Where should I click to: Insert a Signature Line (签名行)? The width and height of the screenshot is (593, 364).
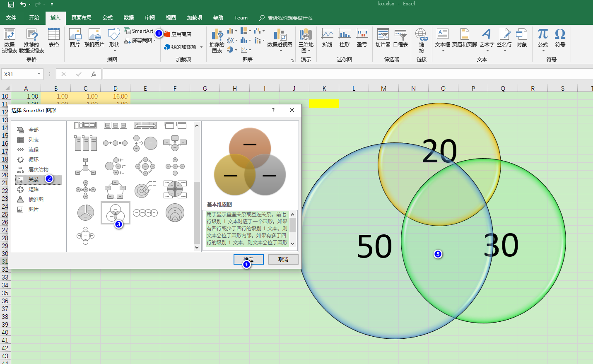click(x=504, y=40)
